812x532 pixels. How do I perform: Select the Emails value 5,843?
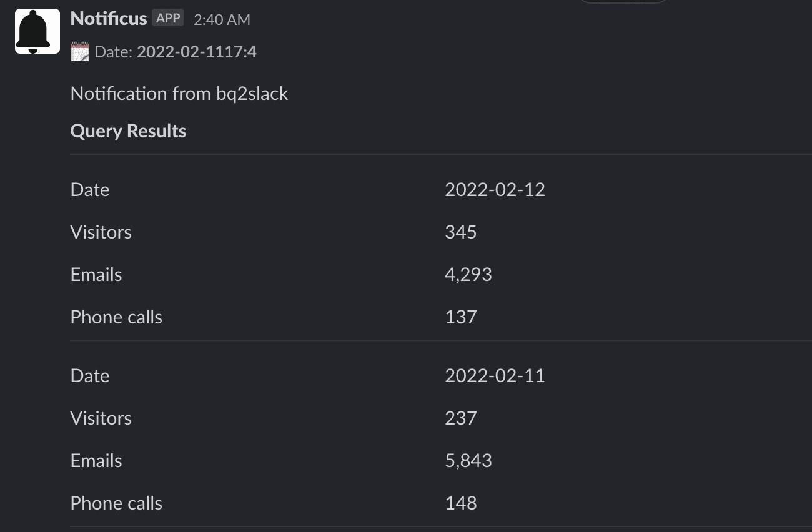coord(468,460)
